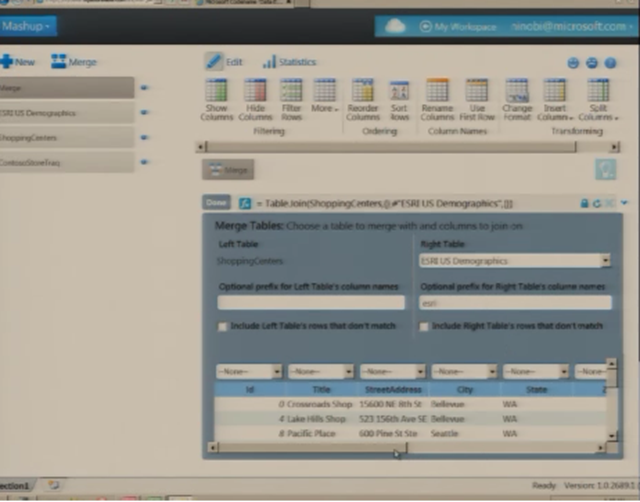The height and width of the screenshot is (502, 640).
Task: Toggle the eye icon beside Merge resource
Action: pyautogui.click(x=144, y=88)
